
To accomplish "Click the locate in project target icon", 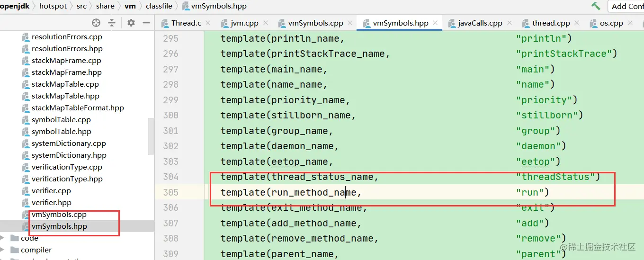I will pyautogui.click(x=96, y=23).
